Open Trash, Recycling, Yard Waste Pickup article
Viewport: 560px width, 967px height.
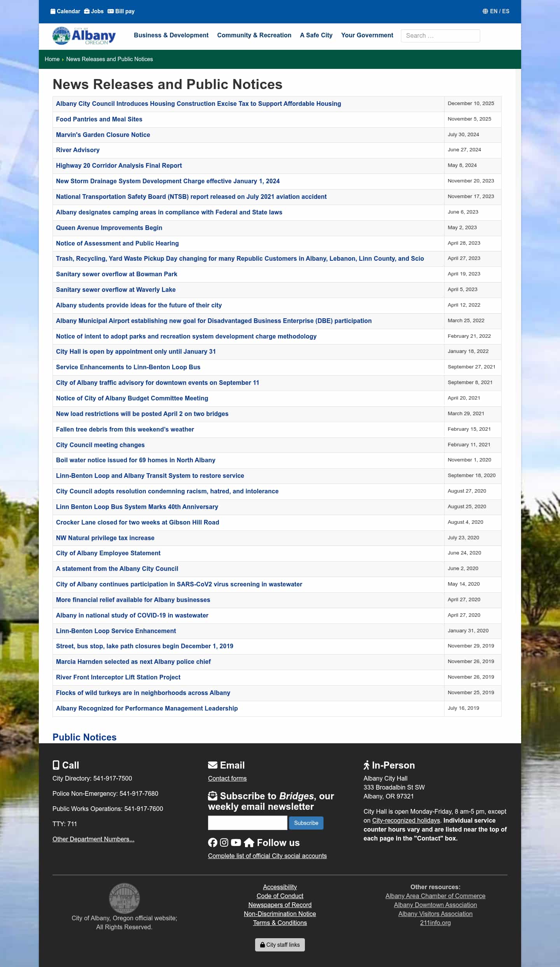(x=240, y=258)
